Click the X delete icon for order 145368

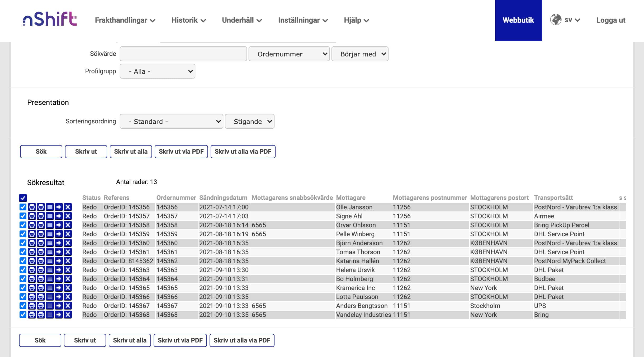tap(68, 315)
